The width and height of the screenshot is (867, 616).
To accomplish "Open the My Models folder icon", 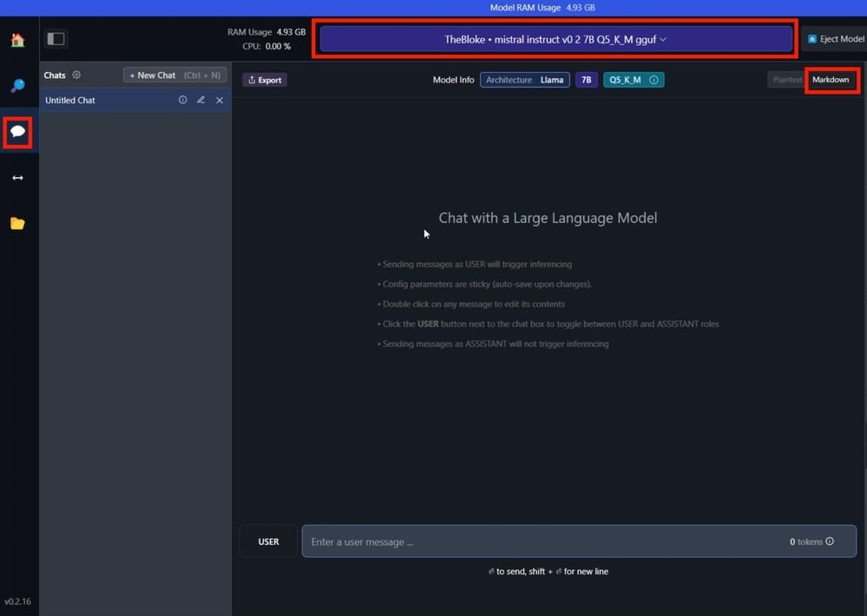I will 17,223.
